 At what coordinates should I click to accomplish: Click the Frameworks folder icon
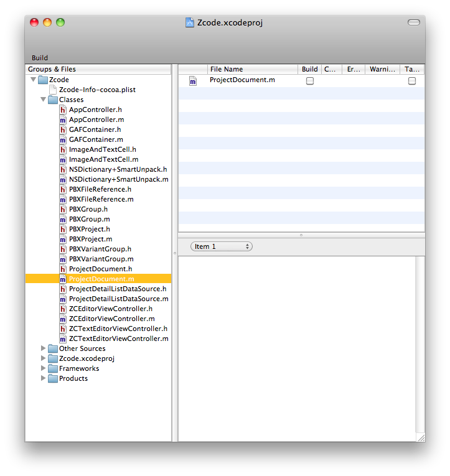tap(53, 368)
